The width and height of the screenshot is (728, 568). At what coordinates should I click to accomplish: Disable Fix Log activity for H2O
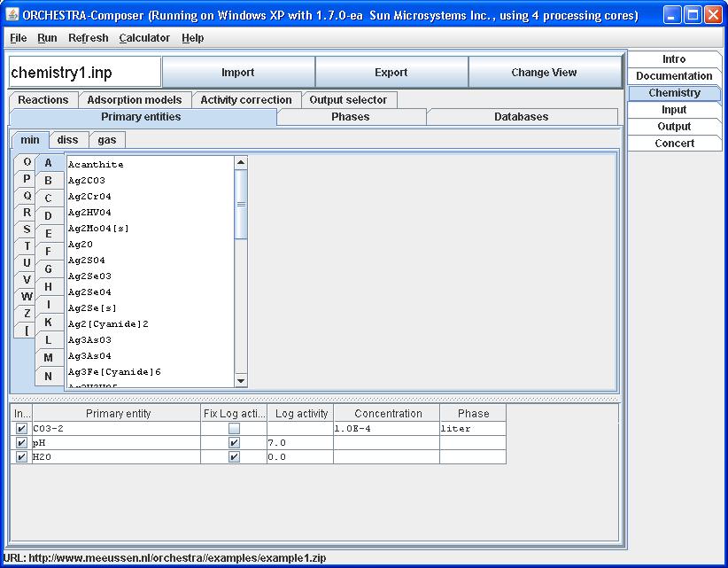(235, 456)
